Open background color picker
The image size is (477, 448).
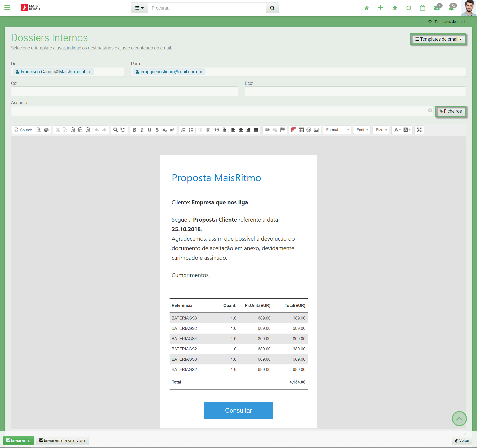[407, 130]
